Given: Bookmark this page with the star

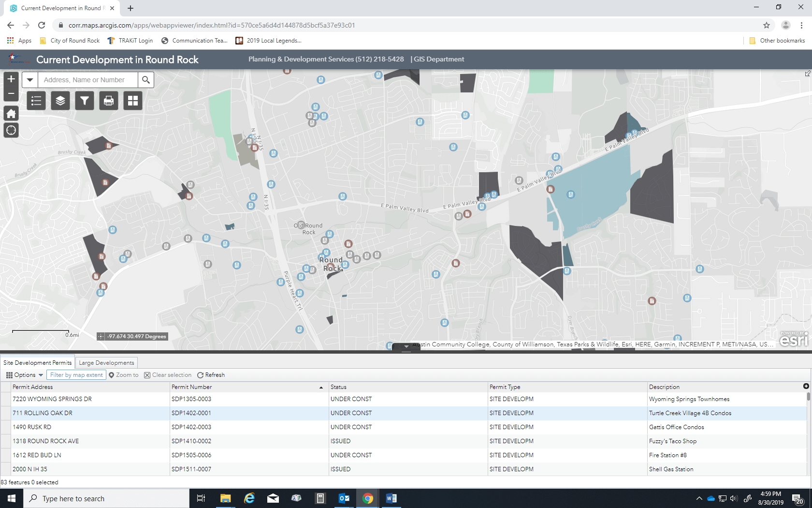Looking at the screenshot, I should [x=767, y=25].
